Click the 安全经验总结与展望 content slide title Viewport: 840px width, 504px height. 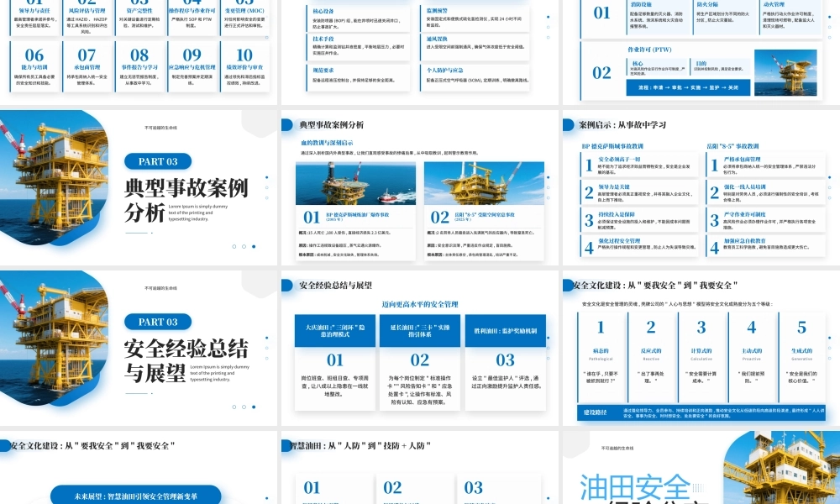coord(335,286)
